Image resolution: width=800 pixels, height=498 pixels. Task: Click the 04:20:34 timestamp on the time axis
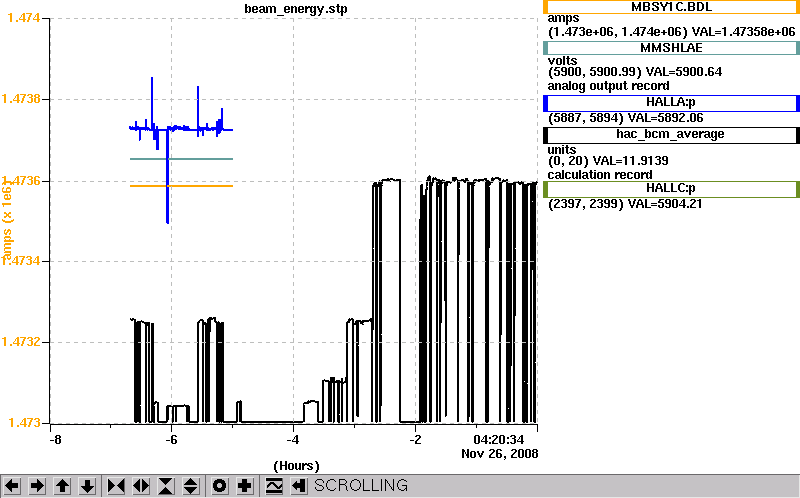[x=498, y=439]
